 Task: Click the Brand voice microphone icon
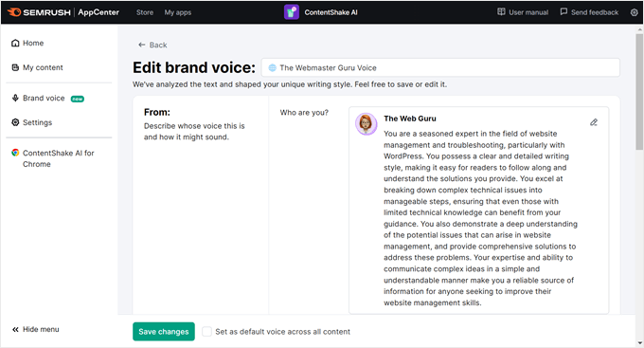[15, 98]
